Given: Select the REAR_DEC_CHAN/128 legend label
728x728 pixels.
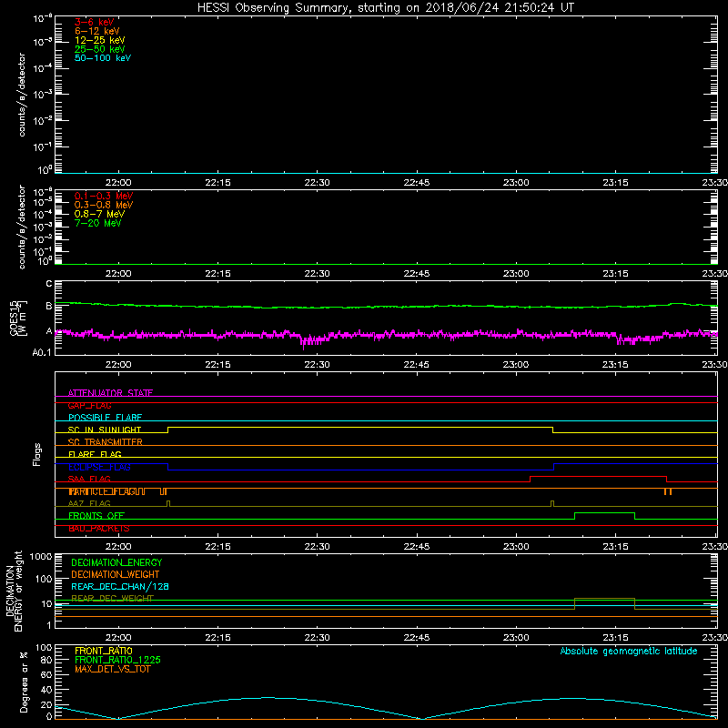Looking at the screenshot, I should (x=120, y=586).
